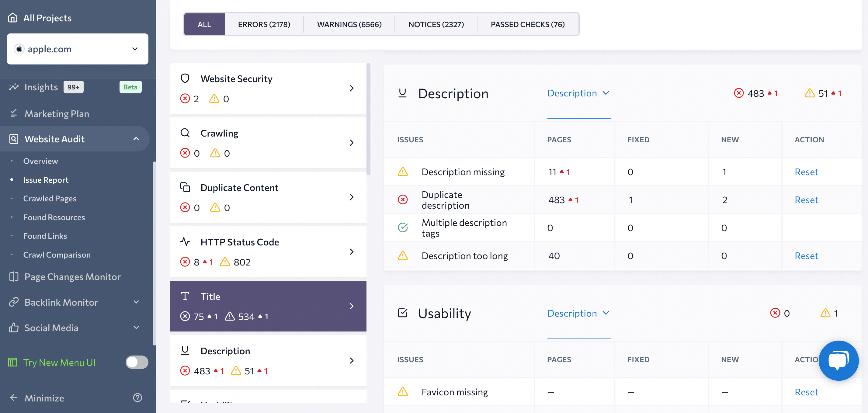
Task: Open the Description dropdown in Description panel
Action: [x=578, y=93]
